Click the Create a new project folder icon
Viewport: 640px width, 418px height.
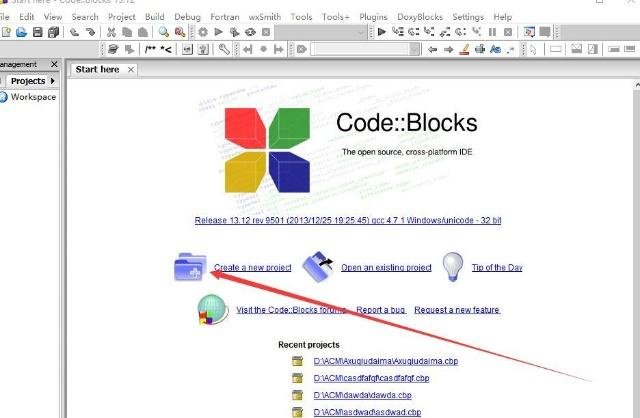[x=189, y=268]
